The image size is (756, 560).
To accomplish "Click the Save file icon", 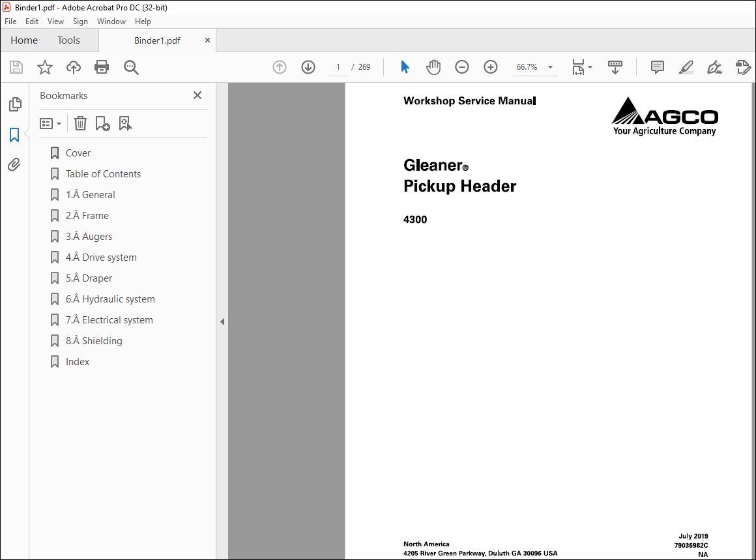I will click(x=16, y=67).
